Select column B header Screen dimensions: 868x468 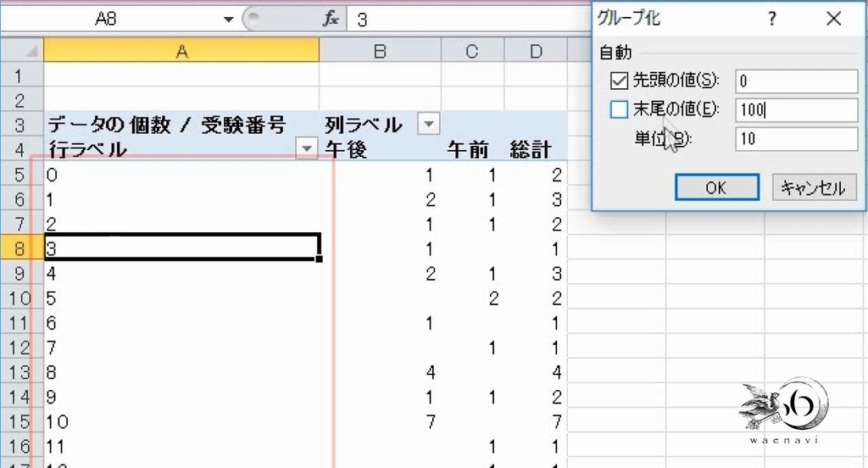tap(380, 51)
